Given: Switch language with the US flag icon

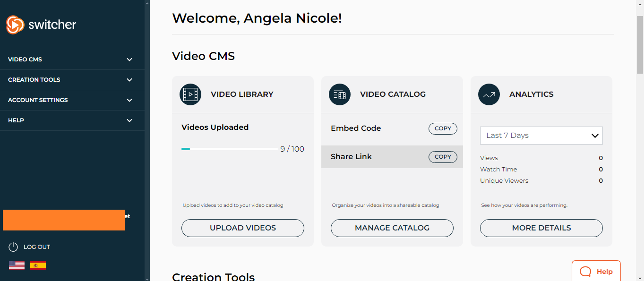Looking at the screenshot, I should 17,265.
